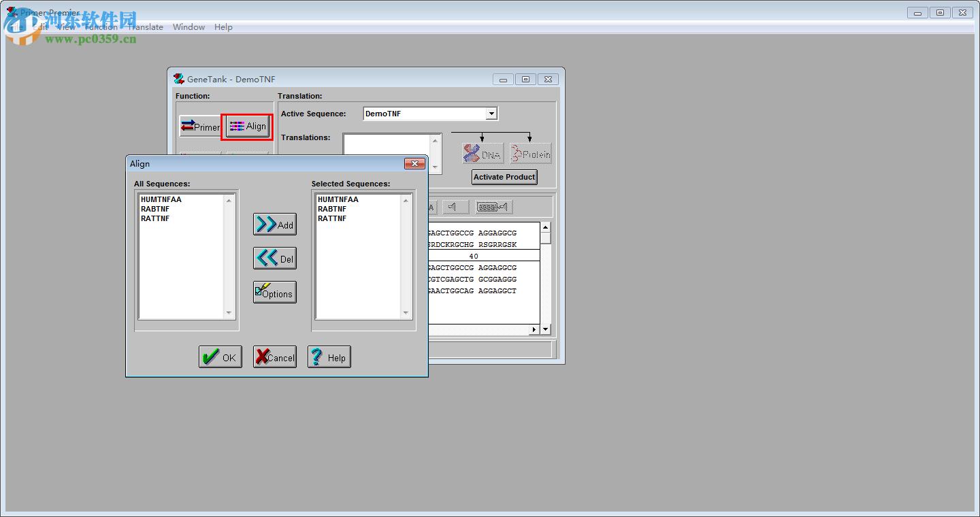Click the All Sequences list scroll-down arrow
This screenshot has height=517, width=980.
229,314
